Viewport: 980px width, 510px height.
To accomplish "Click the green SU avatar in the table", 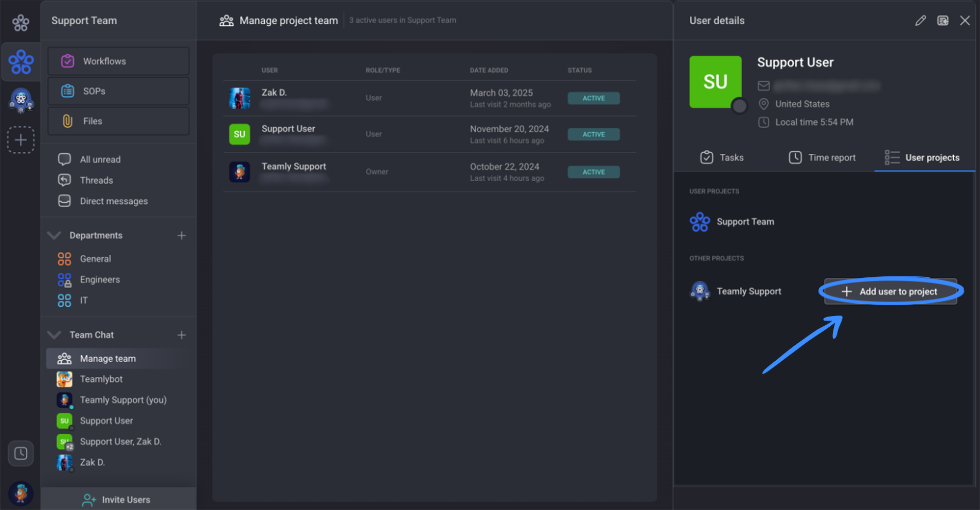I will click(x=239, y=134).
